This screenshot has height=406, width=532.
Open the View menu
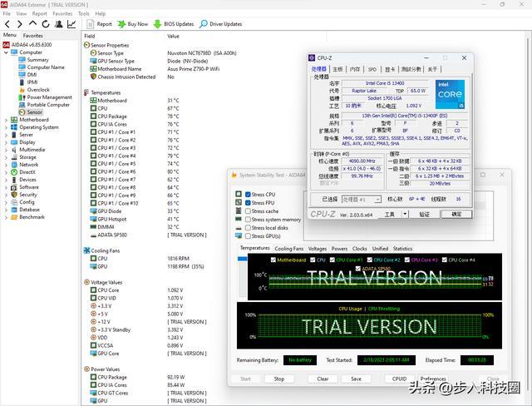click(21, 13)
